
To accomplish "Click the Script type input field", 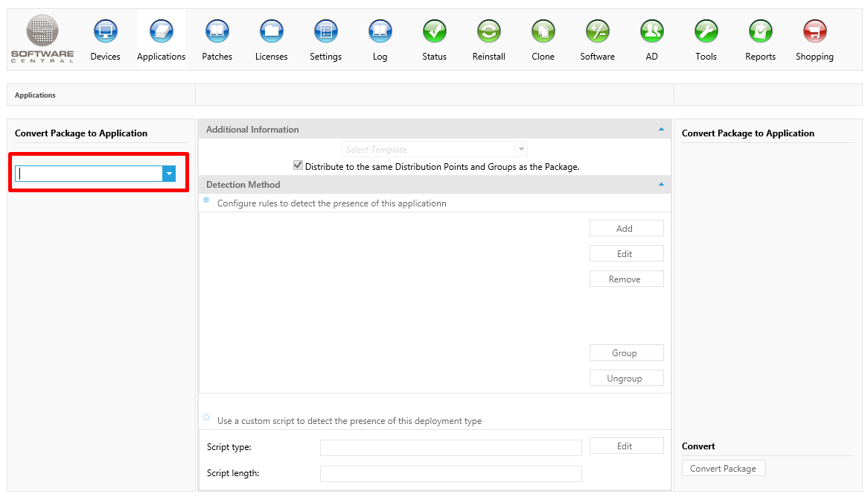I will pyautogui.click(x=450, y=448).
